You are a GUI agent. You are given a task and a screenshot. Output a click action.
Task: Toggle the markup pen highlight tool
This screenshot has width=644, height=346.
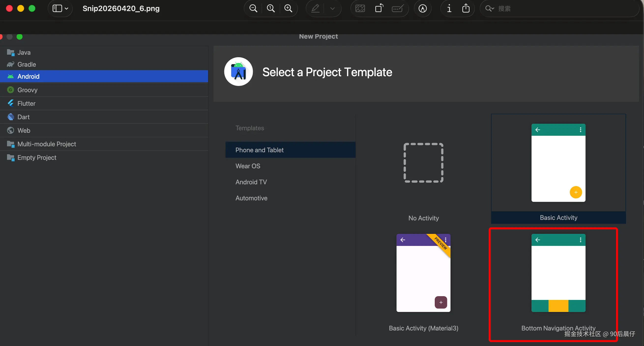tap(315, 9)
